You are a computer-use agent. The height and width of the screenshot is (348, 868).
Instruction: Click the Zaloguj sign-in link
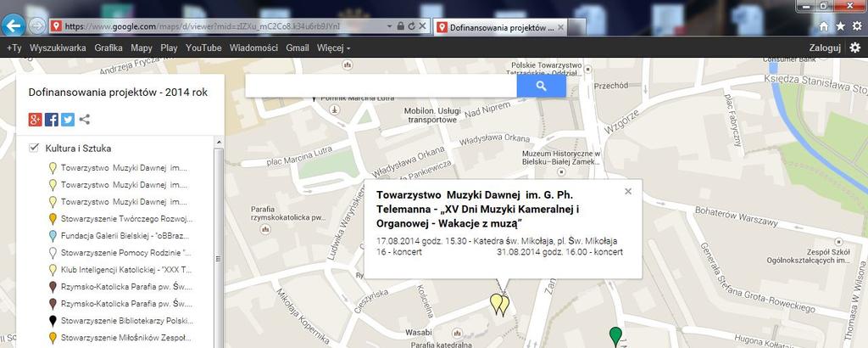click(825, 48)
